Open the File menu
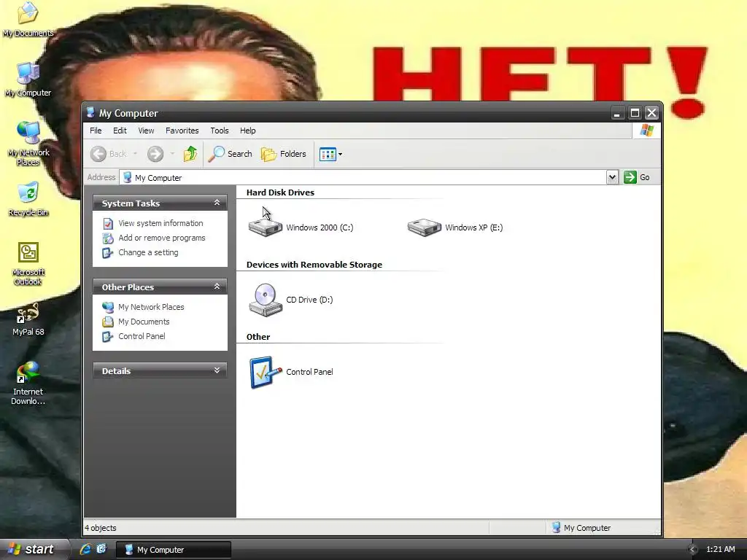This screenshot has height=560, width=747. click(x=96, y=131)
